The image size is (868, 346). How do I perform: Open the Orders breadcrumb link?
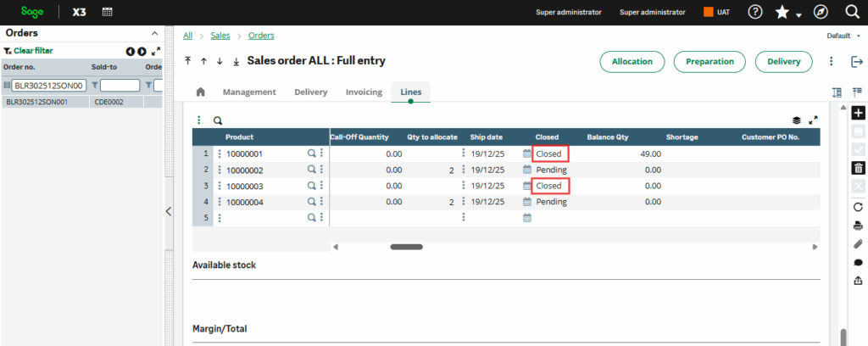261,36
